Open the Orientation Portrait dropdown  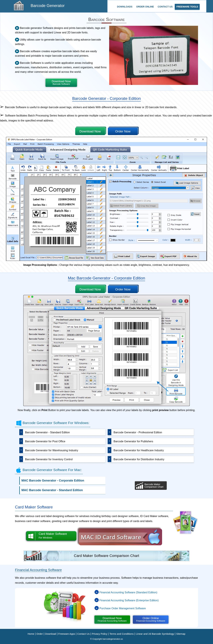click(100, 339)
